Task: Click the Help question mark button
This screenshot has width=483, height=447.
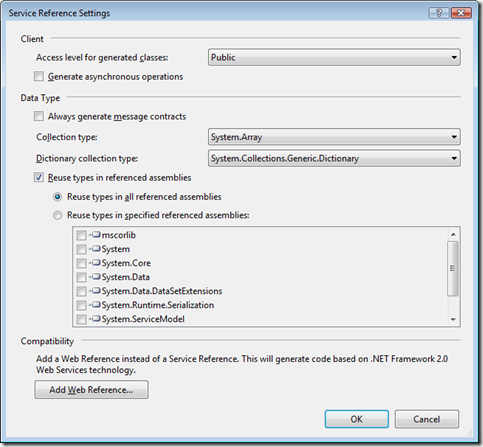Action: point(439,13)
